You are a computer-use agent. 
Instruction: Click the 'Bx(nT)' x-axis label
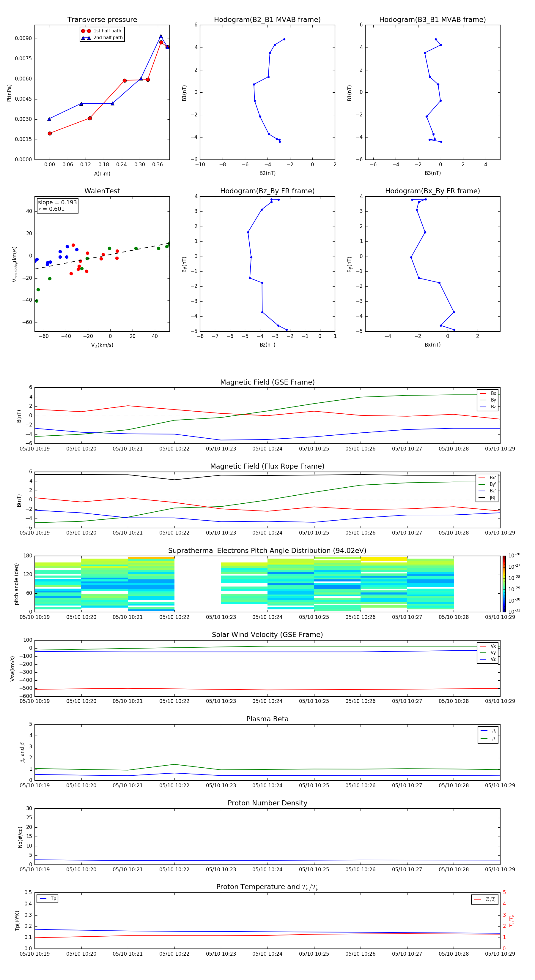[432, 345]
